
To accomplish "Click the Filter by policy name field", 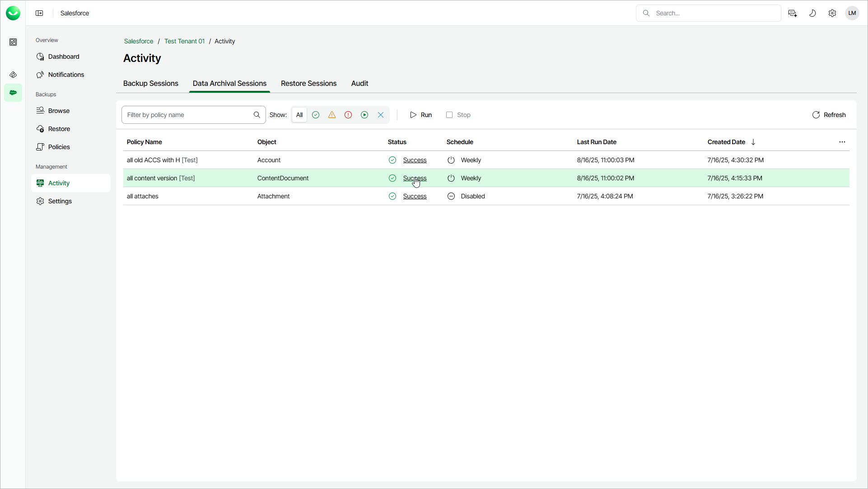I will (189, 115).
